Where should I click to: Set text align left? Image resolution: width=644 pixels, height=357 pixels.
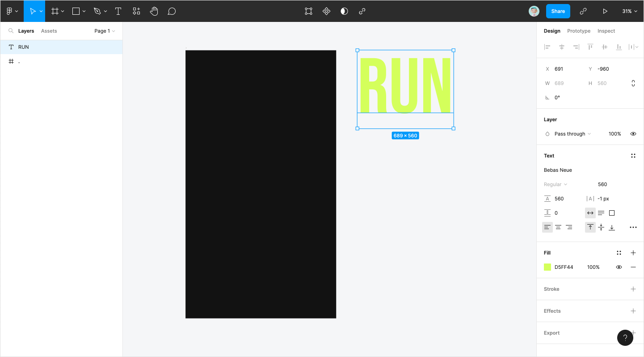547,227
